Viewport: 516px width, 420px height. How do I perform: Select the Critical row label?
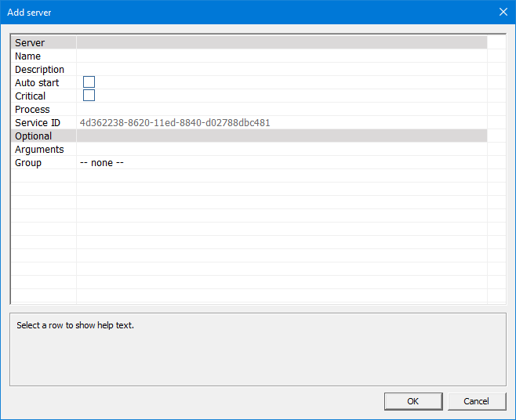click(x=31, y=96)
